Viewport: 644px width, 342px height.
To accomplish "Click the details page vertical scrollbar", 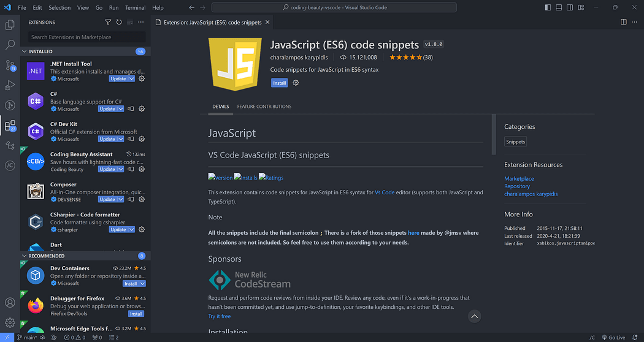I will 494,135.
